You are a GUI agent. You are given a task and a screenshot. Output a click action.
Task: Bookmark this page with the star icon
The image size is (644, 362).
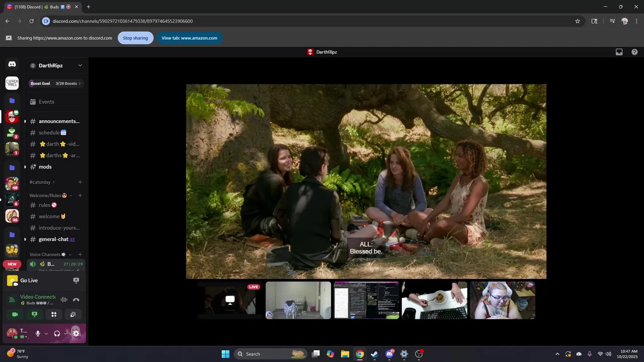[578, 21]
